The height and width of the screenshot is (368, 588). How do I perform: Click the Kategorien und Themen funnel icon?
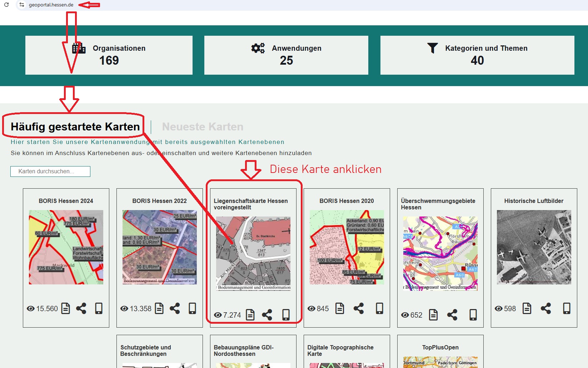433,48
